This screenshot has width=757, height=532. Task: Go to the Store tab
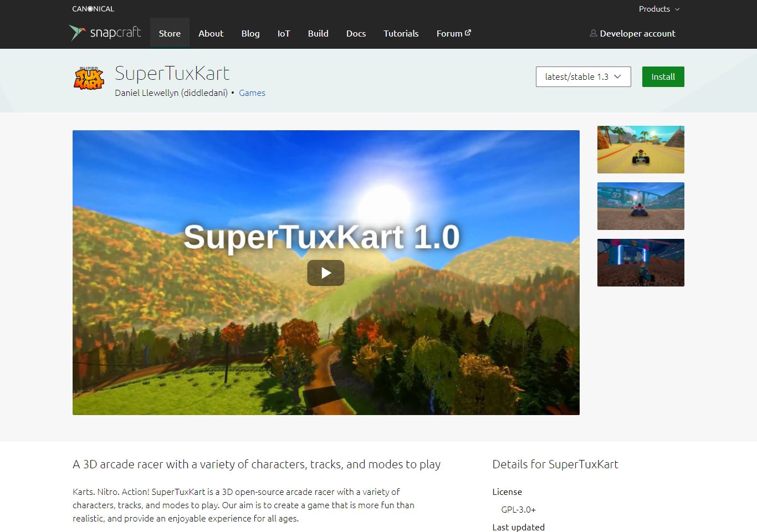(x=170, y=33)
